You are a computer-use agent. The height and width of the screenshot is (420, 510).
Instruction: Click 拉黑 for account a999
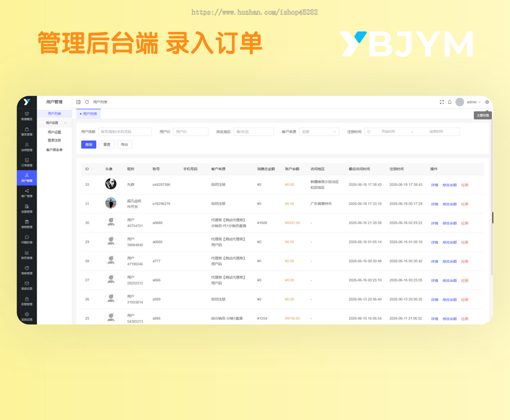point(465,300)
